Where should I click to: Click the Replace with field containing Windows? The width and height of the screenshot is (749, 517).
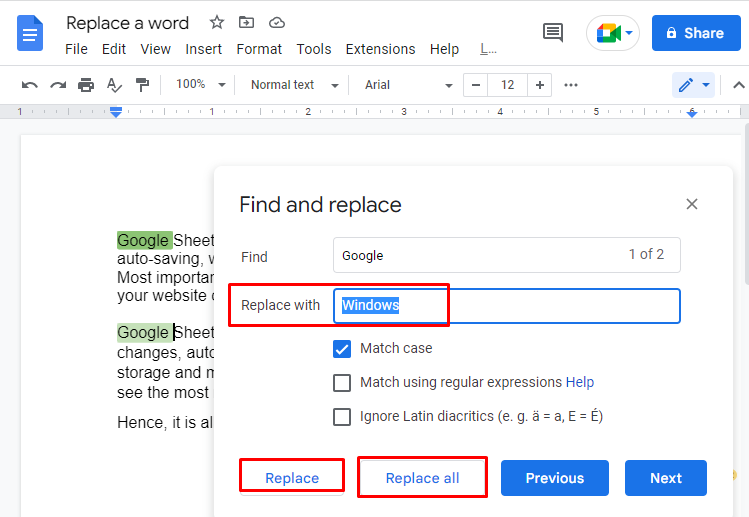[x=507, y=306]
